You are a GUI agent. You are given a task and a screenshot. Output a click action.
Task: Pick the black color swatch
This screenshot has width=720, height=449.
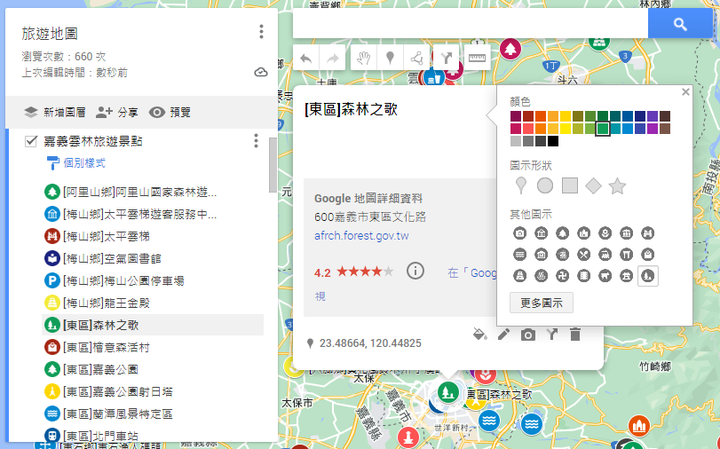[x=553, y=141]
